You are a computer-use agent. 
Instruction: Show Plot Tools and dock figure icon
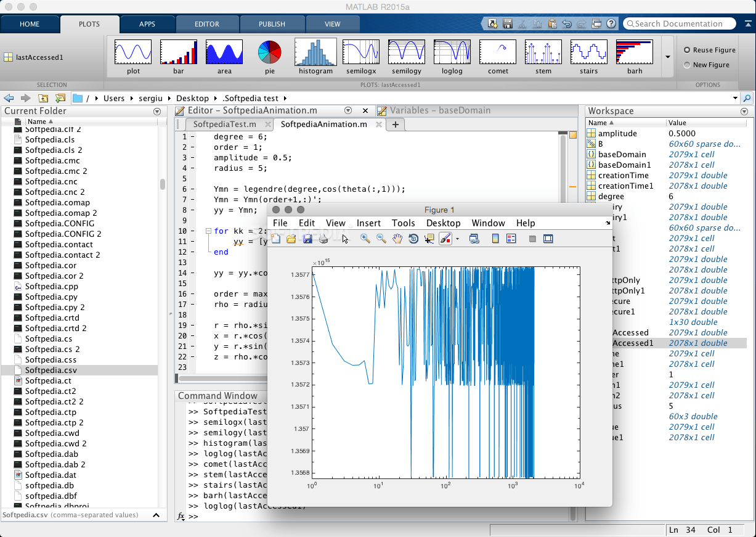click(x=548, y=239)
